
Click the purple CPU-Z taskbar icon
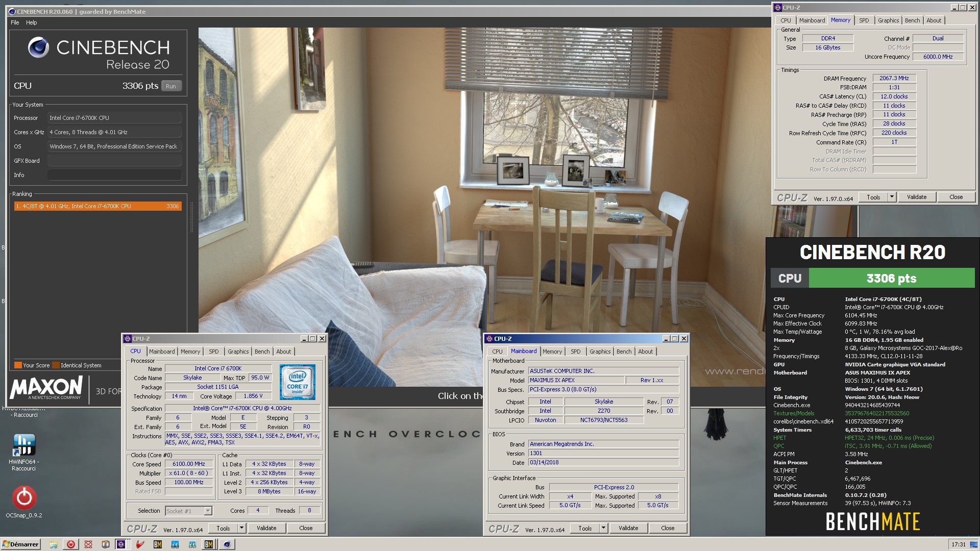click(121, 544)
